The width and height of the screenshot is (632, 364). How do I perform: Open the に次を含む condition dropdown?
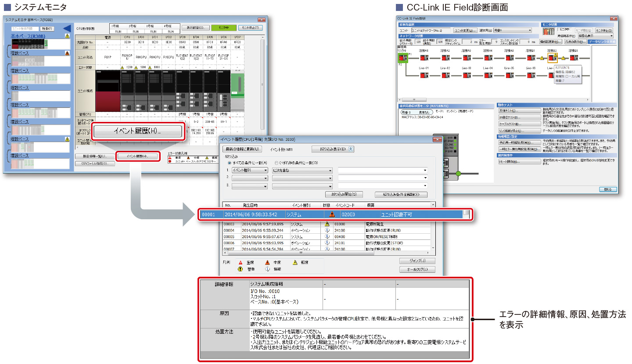point(302,170)
